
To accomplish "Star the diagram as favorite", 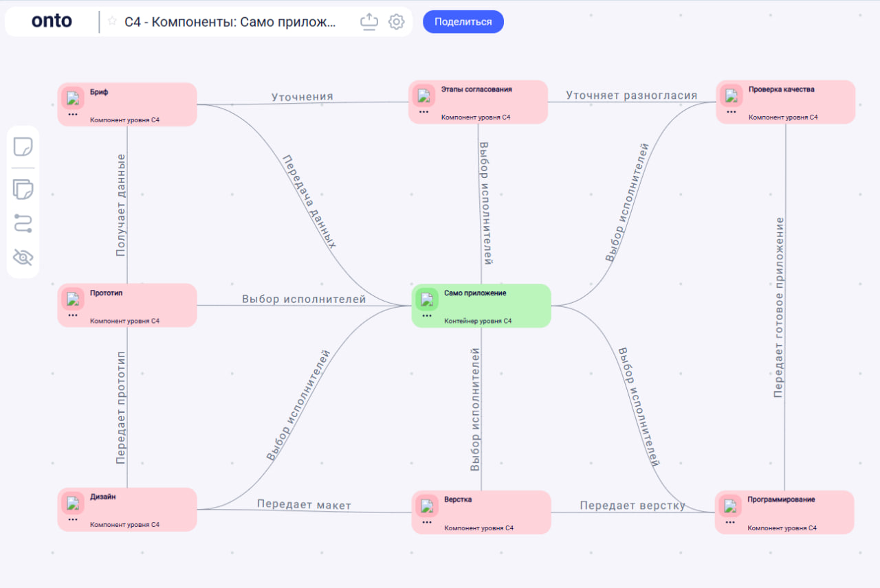I will pyautogui.click(x=112, y=21).
